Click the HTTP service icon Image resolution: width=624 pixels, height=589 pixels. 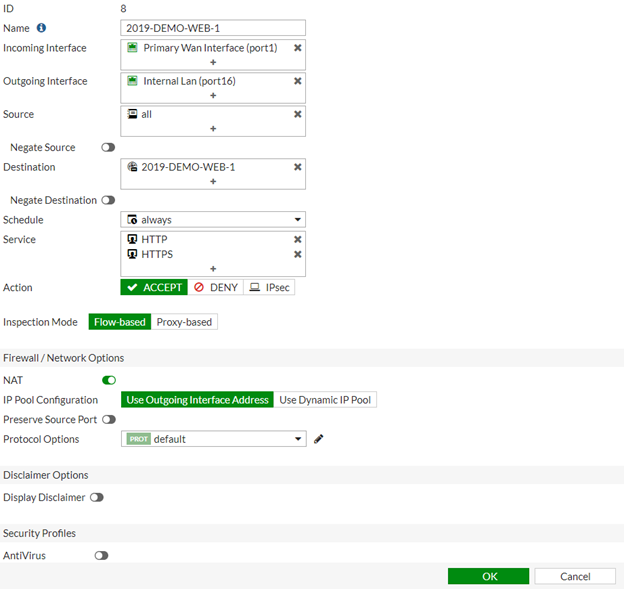[x=132, y=239]
